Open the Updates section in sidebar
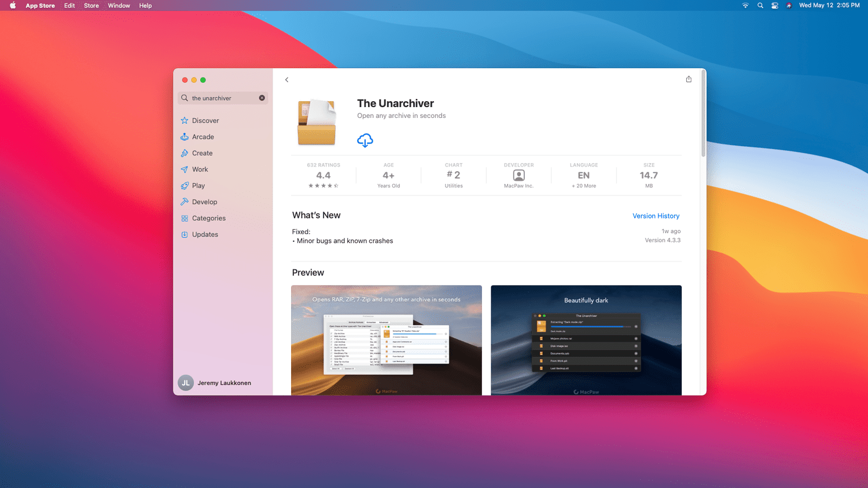The height and width of the screenshot is (488, 868). coord(205,234)
